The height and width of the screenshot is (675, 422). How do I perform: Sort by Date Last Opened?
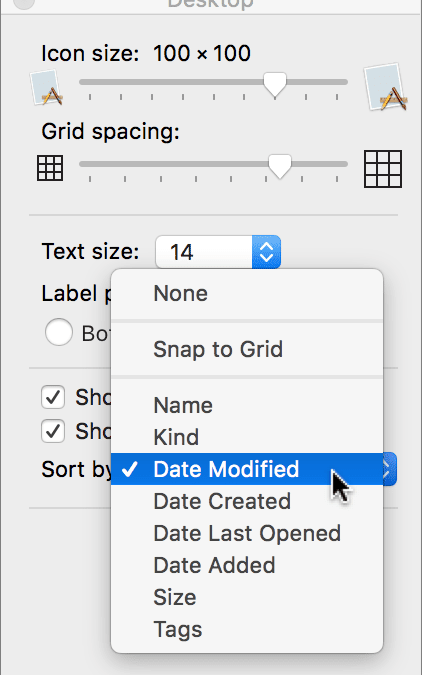point(247,533)
